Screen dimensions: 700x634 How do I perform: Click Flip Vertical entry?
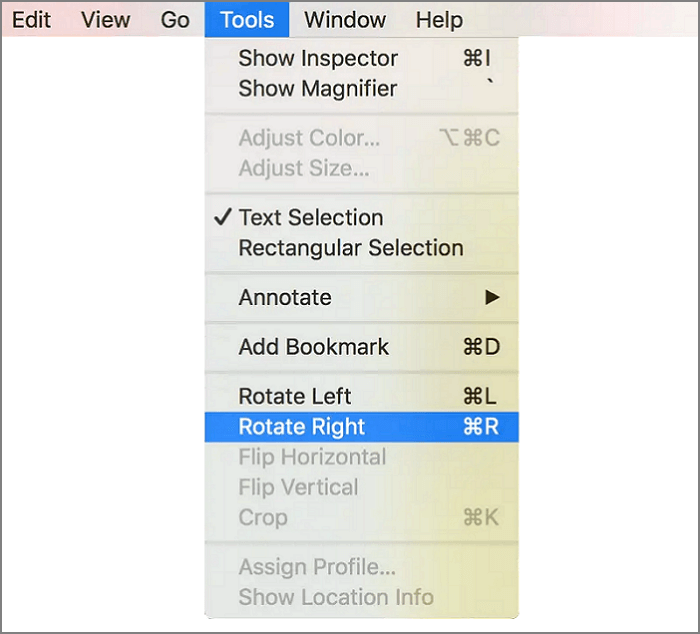click(x=298, y=487)
